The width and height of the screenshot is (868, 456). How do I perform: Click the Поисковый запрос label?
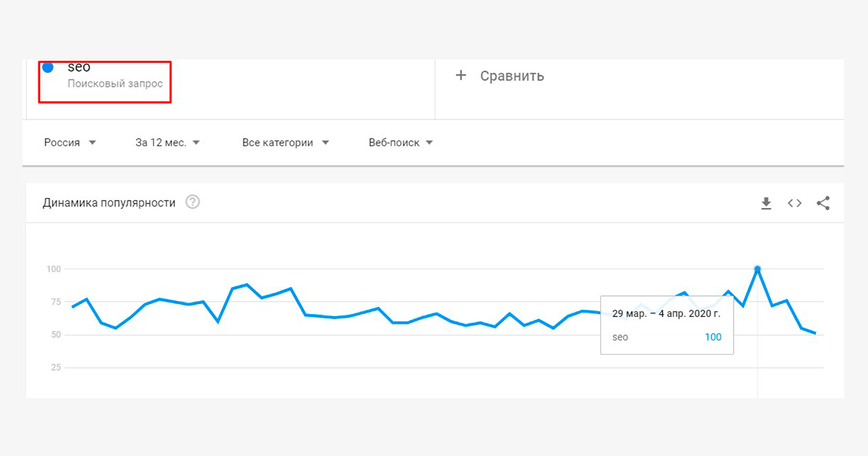[115, 84]
